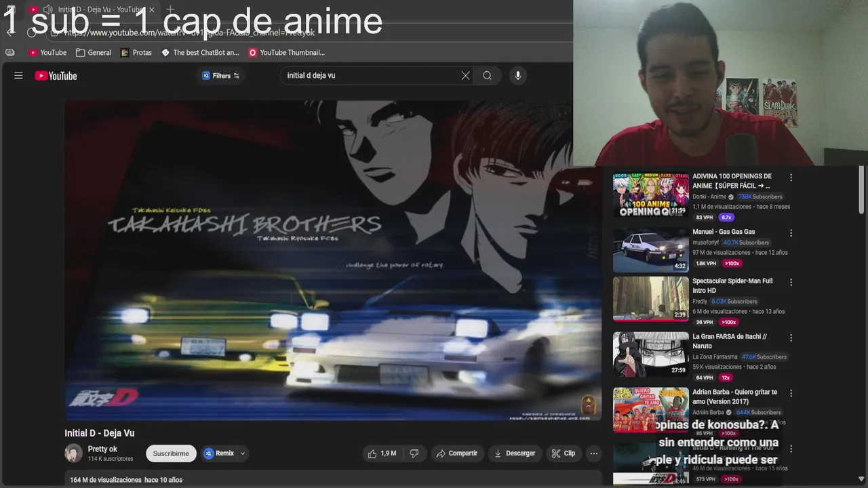
Task: Click the page scroll-down arrow
Action: 862,479
